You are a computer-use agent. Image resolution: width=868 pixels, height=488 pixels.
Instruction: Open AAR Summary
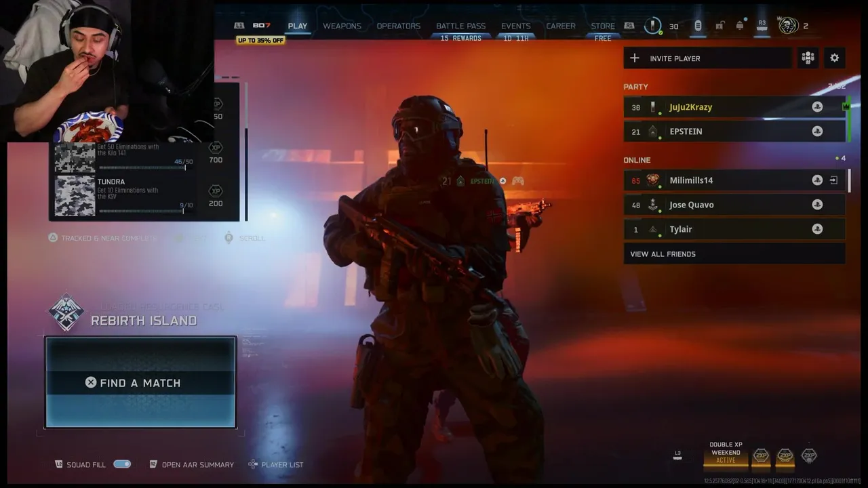coord(191,464)
